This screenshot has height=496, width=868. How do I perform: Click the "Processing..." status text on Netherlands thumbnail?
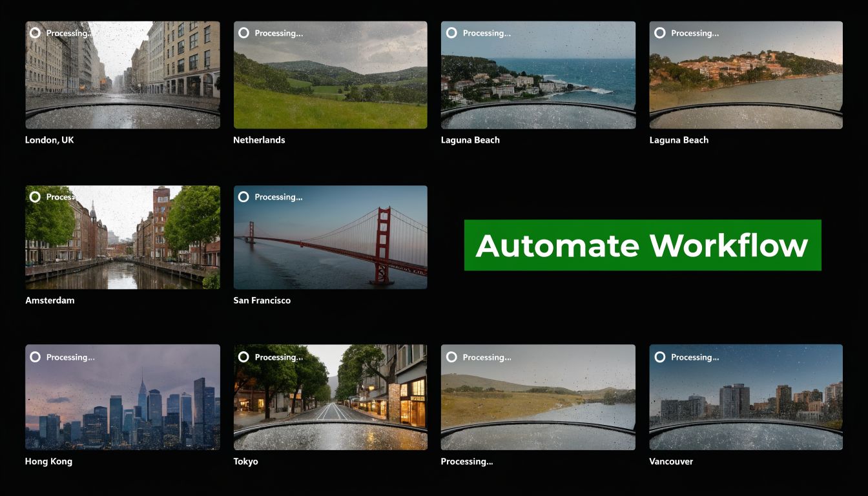[x=278, y=33]
